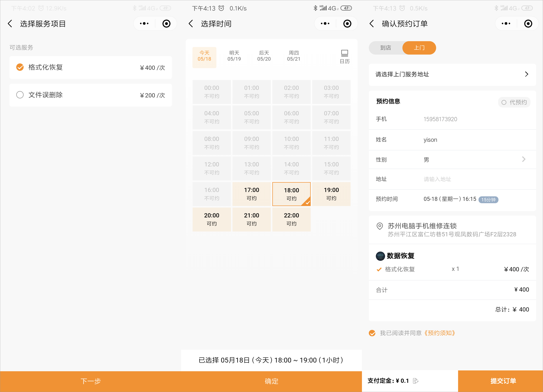Tap the 预约信息 section heading
Image resolution: width=543 pixels, height=392 pixels.
[x=388, y=101]
